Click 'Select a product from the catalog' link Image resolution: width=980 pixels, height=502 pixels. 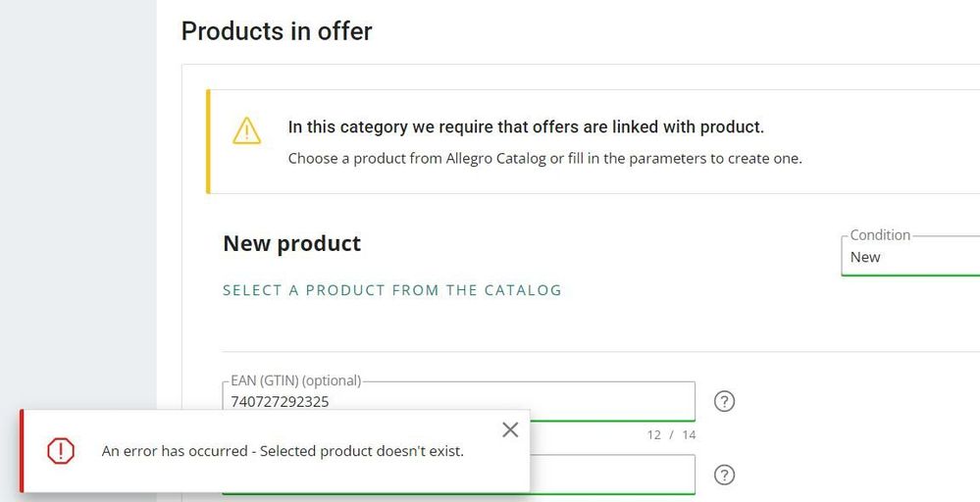pyautogui.click(x=391, y=290)
